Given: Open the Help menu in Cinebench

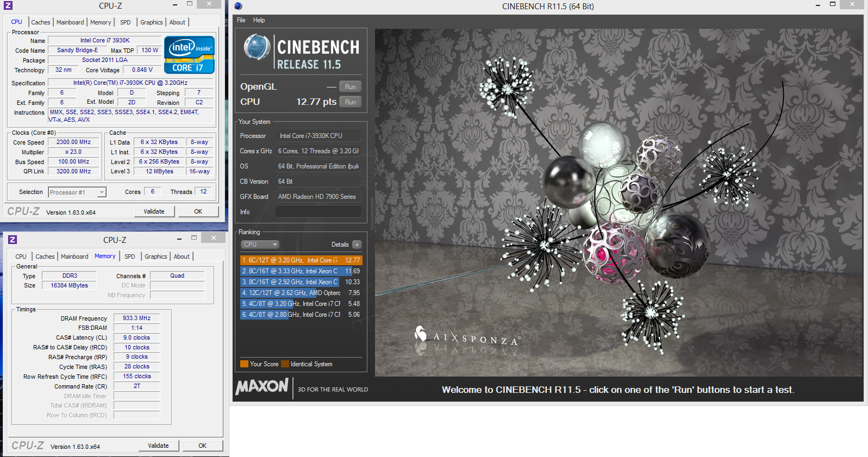Looking at the screenshot, I should (259, 20).
